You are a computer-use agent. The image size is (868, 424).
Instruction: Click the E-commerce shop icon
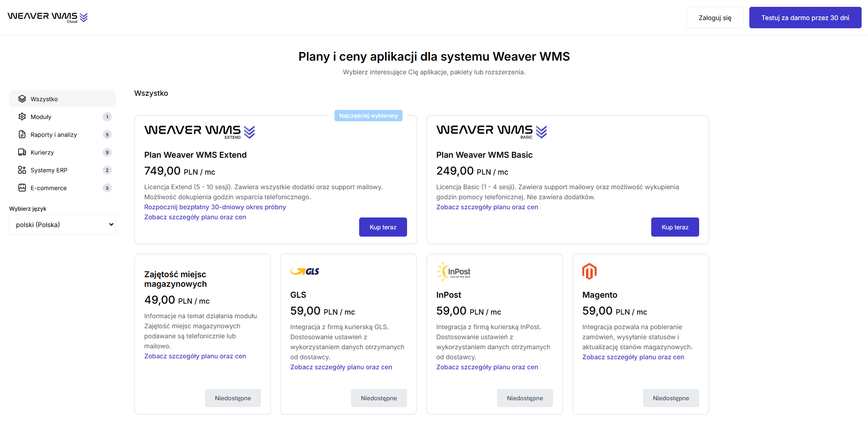(22, 188)
